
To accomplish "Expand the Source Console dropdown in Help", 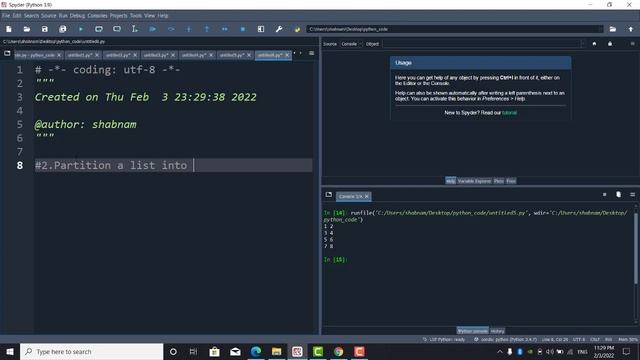I will (x=351, y=44).
